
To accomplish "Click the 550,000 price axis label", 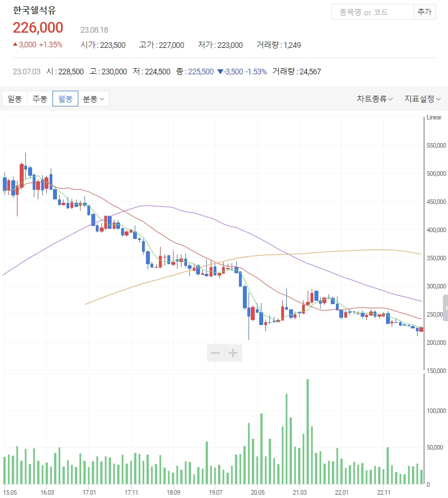I will pyautogui.click(x=436, y=145).
